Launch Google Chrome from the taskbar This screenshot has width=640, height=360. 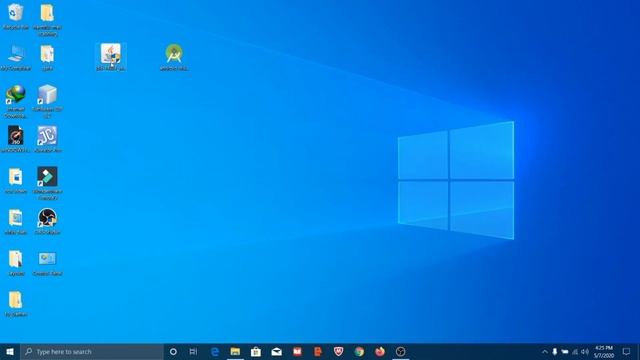[x=359, y=352]
